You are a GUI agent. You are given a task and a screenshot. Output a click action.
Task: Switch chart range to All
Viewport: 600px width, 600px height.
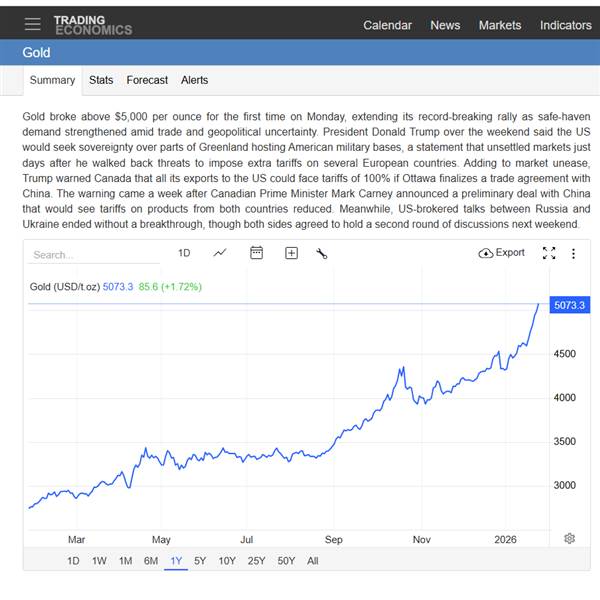313,561
